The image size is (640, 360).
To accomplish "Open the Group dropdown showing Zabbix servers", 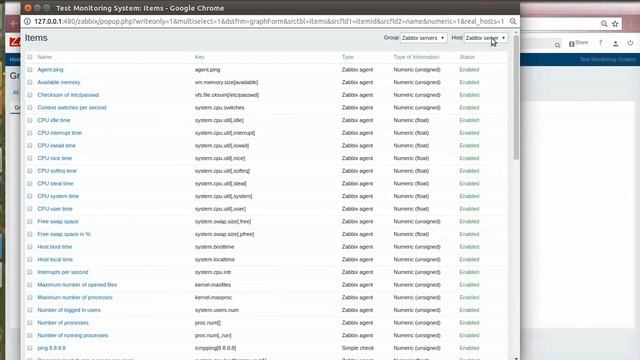I will (x=423, y=38).
